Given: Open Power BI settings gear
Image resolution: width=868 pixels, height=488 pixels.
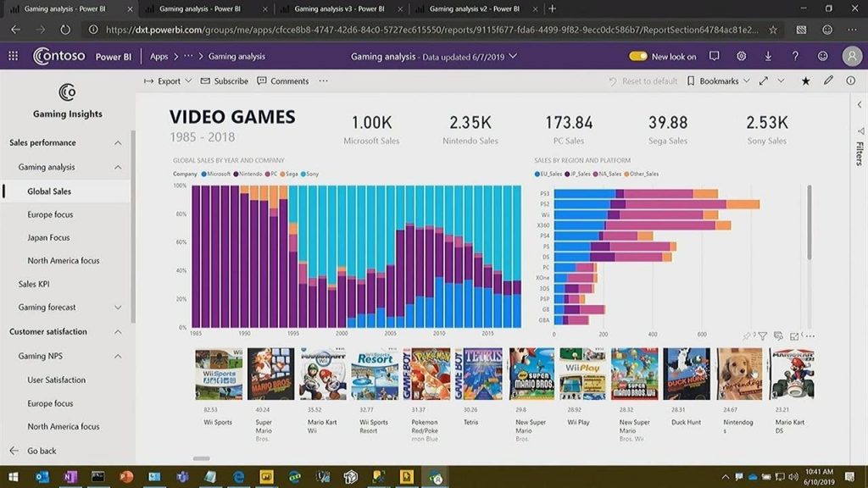Looking at the screenshot, I should point(740,56).
